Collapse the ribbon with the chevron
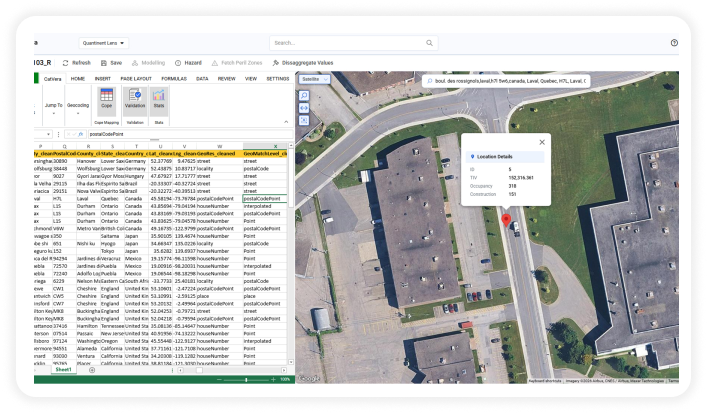This screenshot has height=413, width=707. coord(286,122)
